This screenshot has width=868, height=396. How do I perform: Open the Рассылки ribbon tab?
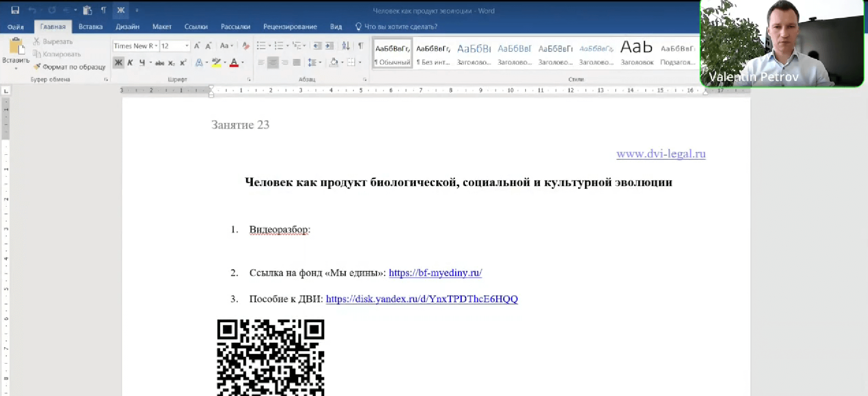click(x=235, y=27)
